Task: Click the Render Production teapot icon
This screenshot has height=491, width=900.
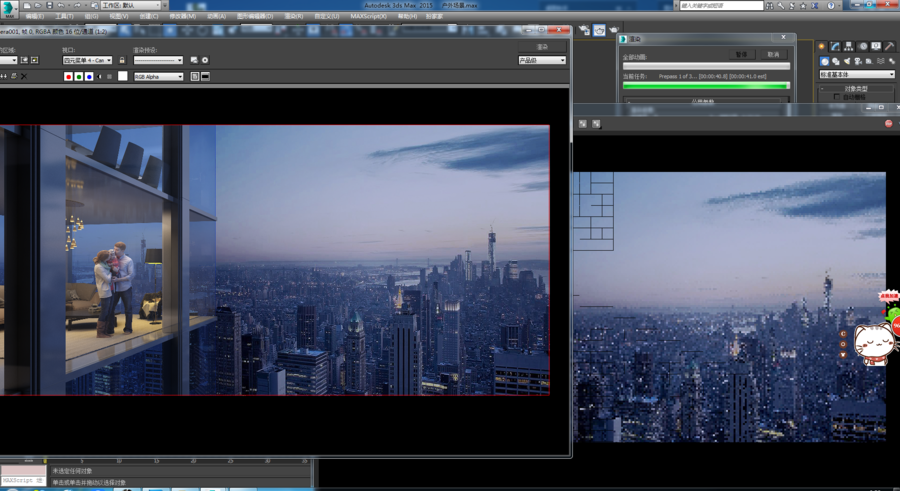Action: tap(614, 30)
